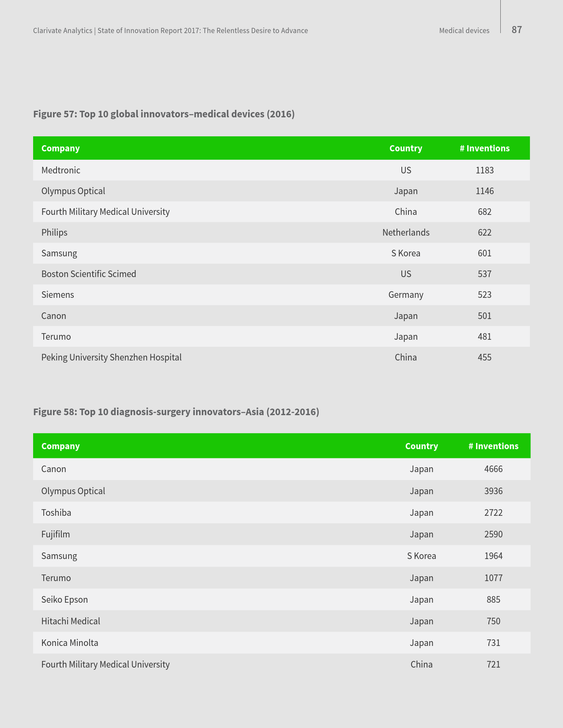Select the Fujifilm row company name
The height and width of the screenshot is (728, 563).
click(x=56, y=534)
